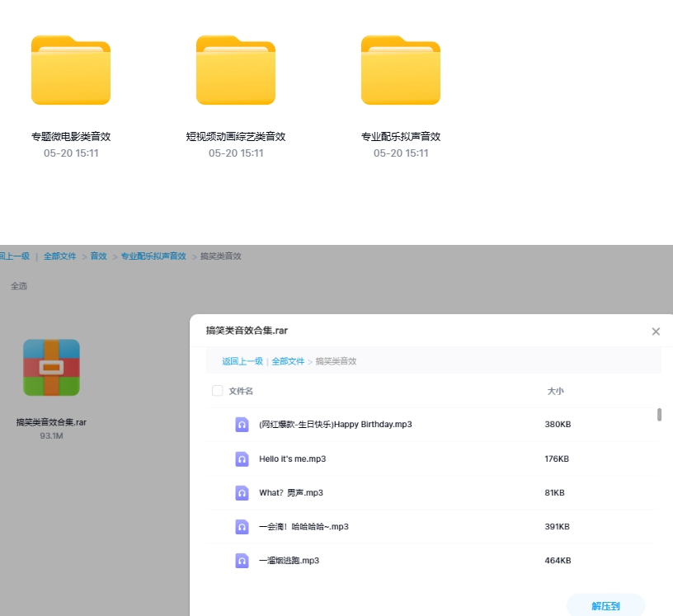Open the 专业配乐拟声音效 folder icon
The image size is (673, 616).
tap(401, 71)
